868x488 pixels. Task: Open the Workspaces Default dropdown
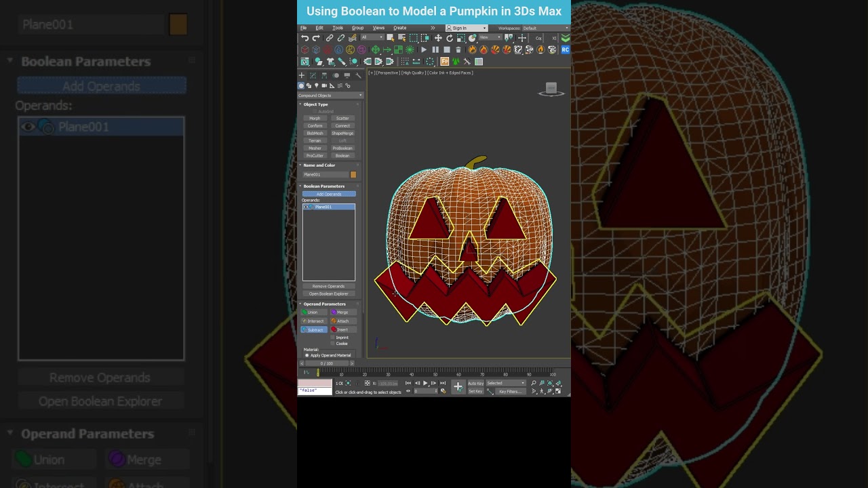point(545,28)
